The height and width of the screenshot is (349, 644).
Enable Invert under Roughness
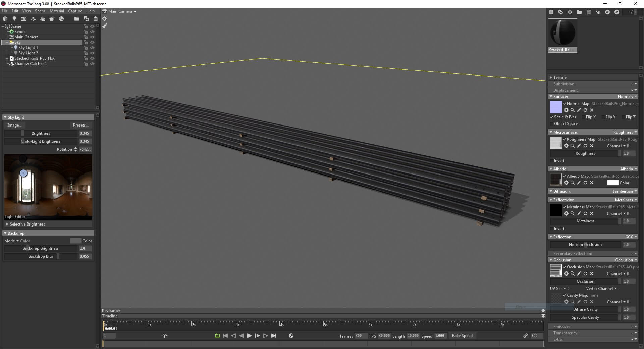click(x=552, y=161)
